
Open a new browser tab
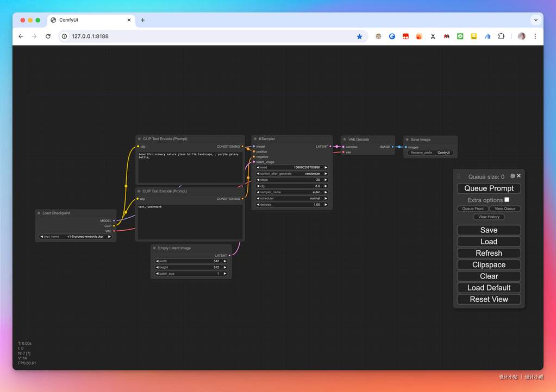pos(143,20)
